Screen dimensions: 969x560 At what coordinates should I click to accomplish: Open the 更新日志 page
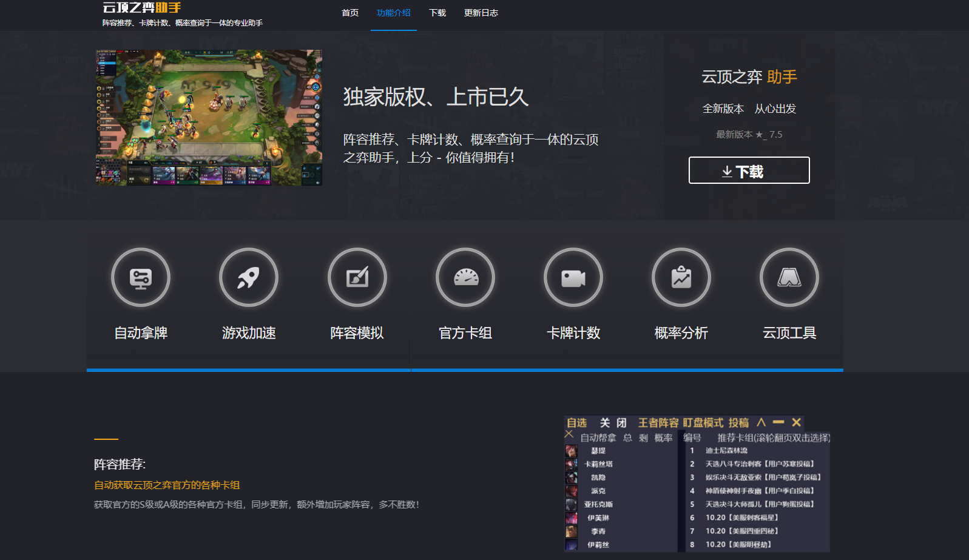(x=481, y=13)
